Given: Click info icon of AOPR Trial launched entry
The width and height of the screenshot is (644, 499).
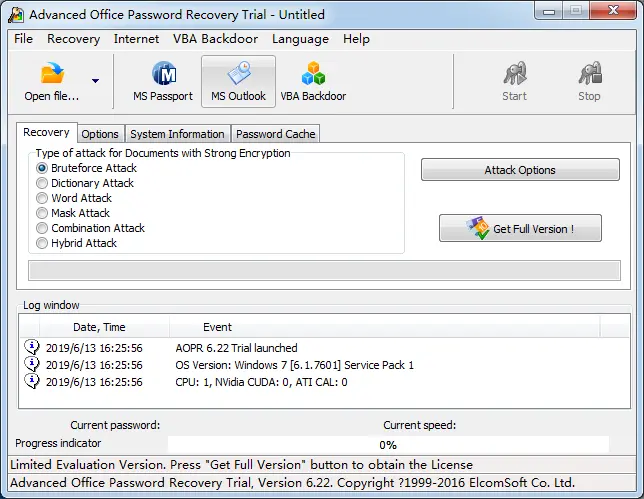Looking at the screenshot, I should tap(32, 347).
